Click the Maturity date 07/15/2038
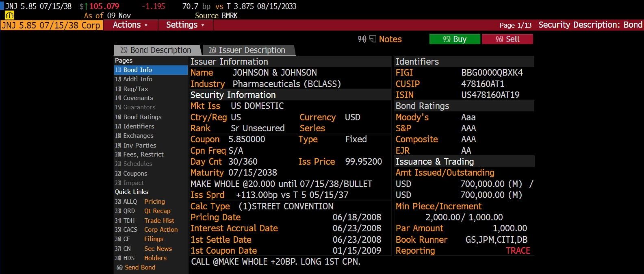This screenshot has height=274, width=644. point(253,172)
